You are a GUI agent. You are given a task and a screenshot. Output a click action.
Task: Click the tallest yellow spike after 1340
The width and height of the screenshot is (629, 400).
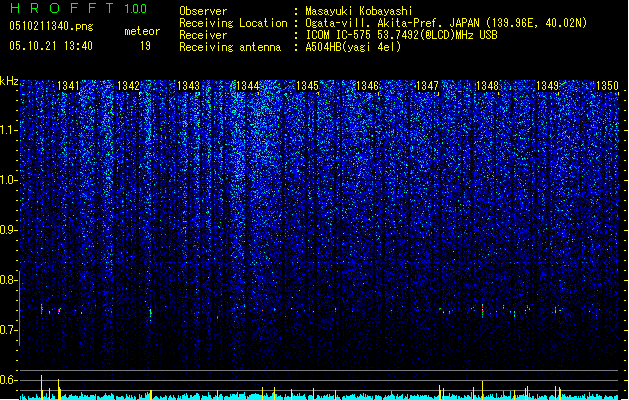click(x=41, y=387)
